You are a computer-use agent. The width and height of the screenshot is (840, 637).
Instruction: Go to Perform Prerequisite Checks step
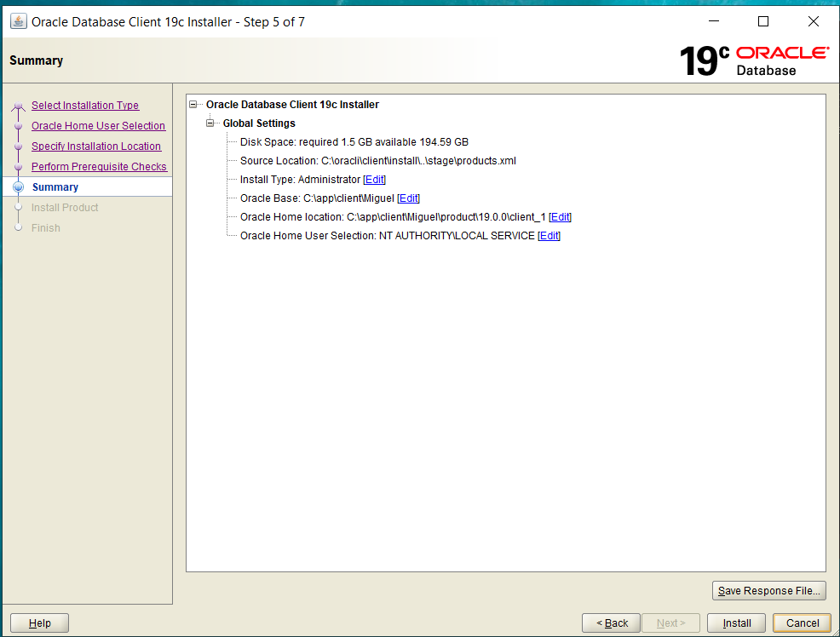click(99, 166)
